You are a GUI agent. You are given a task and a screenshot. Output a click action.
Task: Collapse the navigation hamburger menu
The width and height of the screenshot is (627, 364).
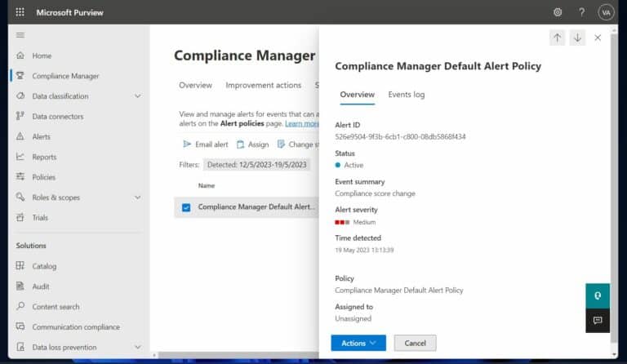pos(20,35)
